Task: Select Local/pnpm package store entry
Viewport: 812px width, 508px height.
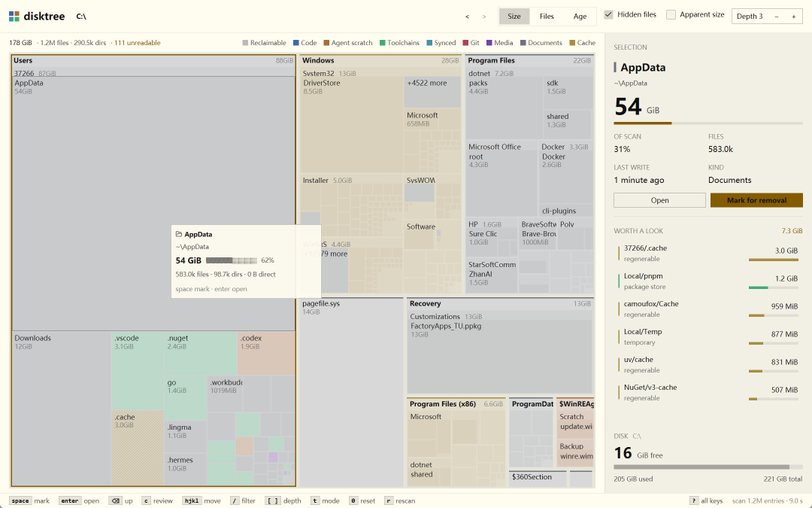Action: (708, 281)
